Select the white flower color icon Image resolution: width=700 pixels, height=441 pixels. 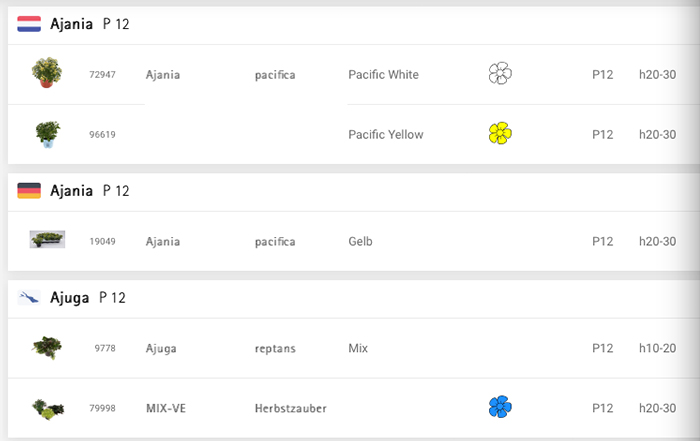pos(500,73)
